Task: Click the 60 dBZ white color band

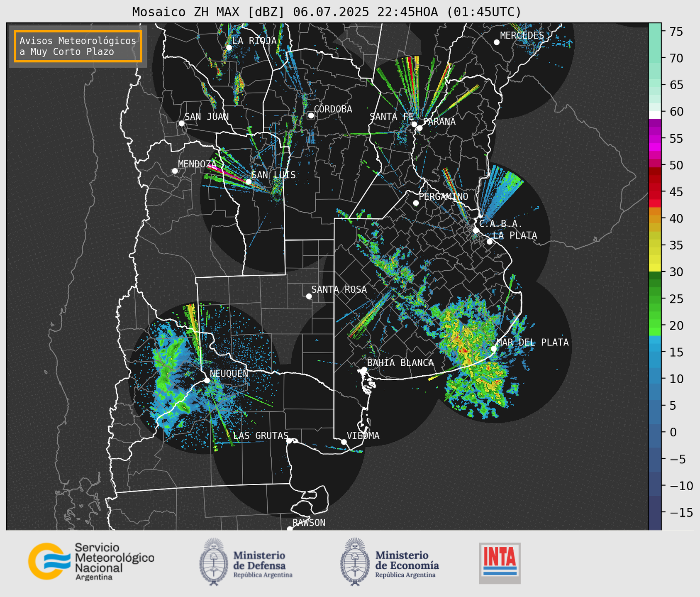Action: point(655,115)
